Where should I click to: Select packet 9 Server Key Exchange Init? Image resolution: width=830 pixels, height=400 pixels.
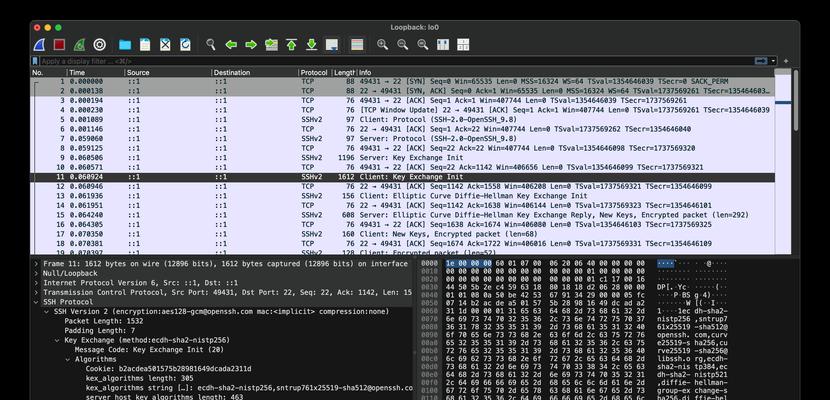click(402, 158)
